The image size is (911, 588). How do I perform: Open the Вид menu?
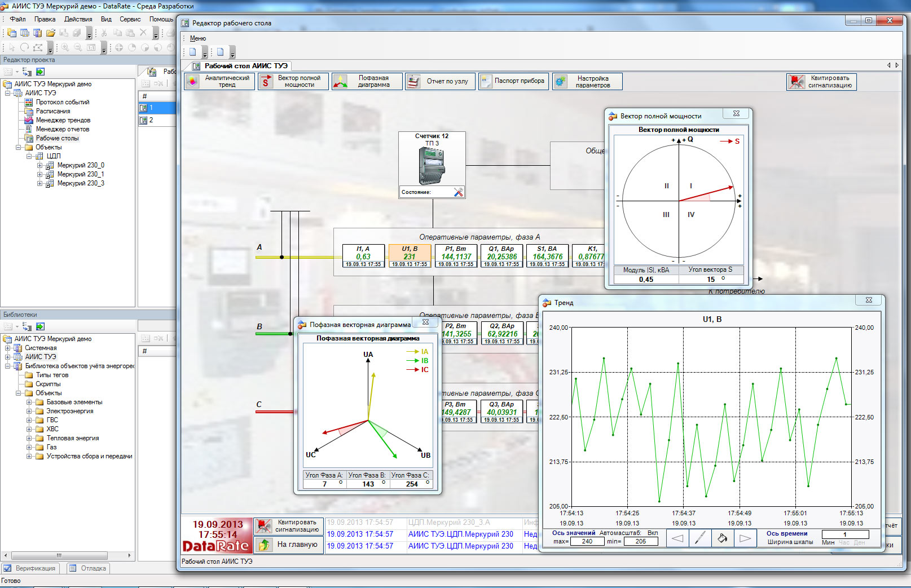pos(106,19)
